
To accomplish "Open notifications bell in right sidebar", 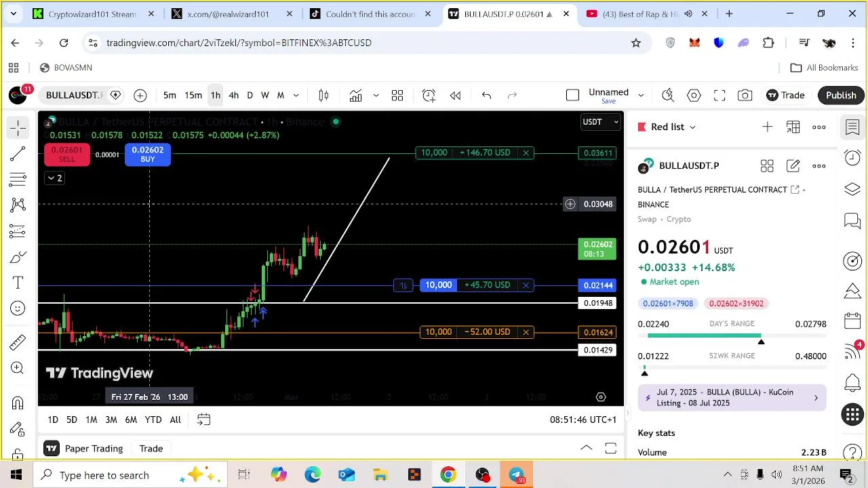I will pyautogui.click(x=852, y=383).
